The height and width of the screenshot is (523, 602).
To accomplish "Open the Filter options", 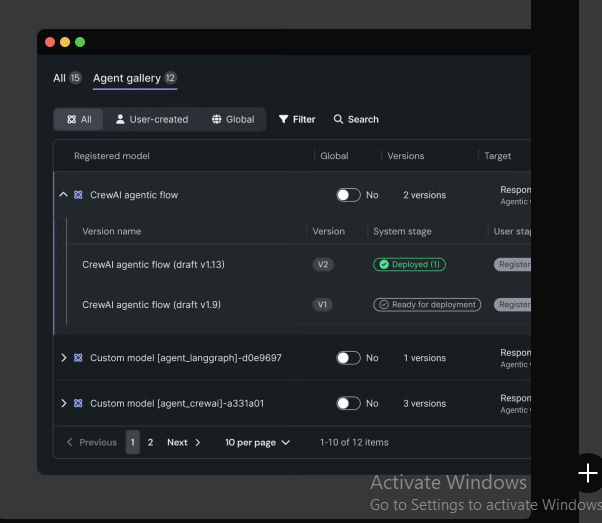I will (x=297, y=119).
